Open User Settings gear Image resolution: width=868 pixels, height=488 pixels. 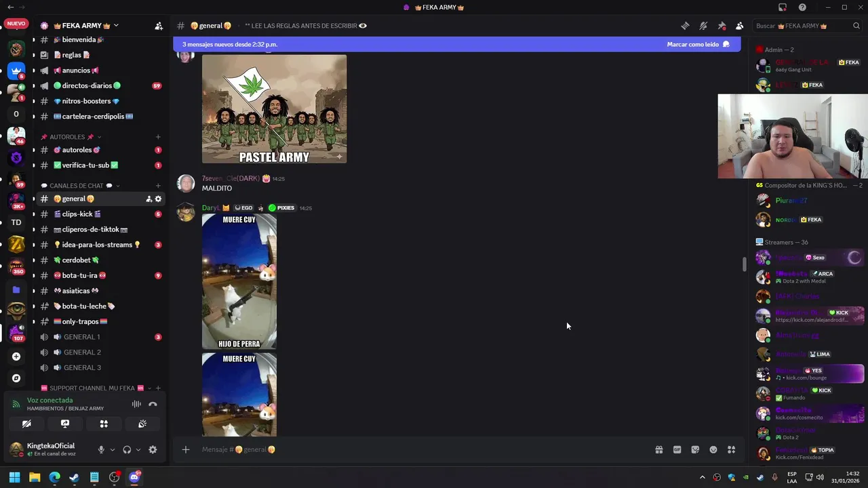click(x=153, y=449)
